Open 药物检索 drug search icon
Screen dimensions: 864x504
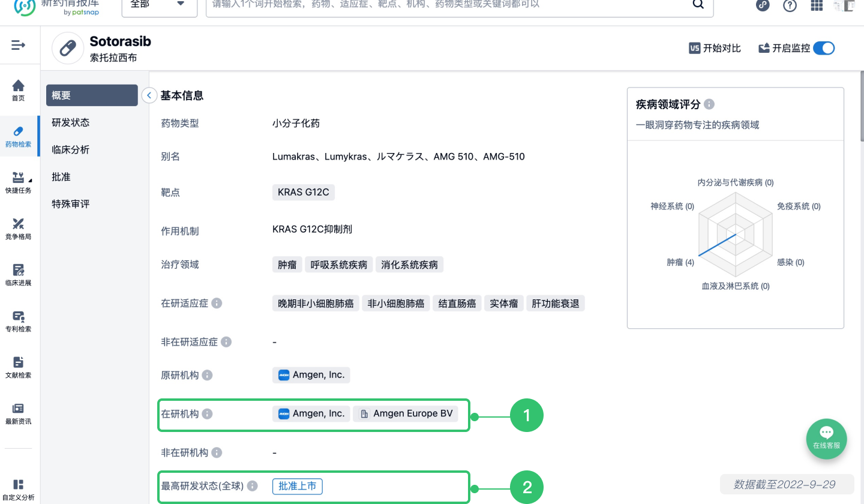(19, 131)
